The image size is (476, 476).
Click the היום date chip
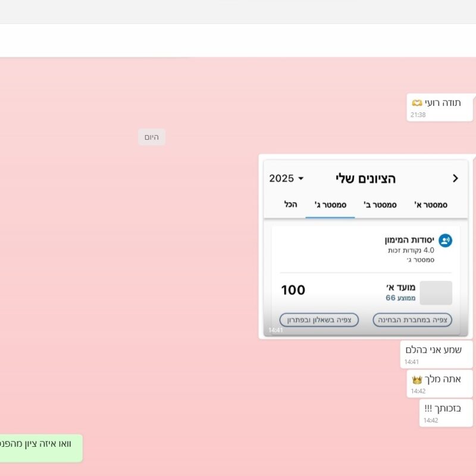coord(152,137)
